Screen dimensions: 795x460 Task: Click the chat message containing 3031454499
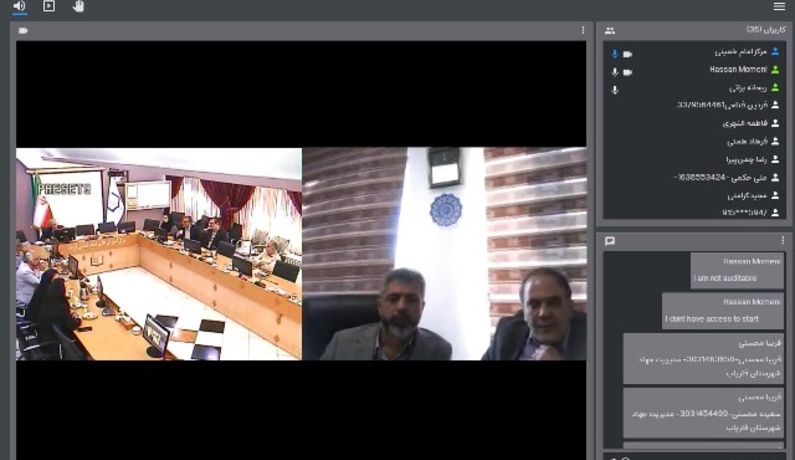click(703, 413)
